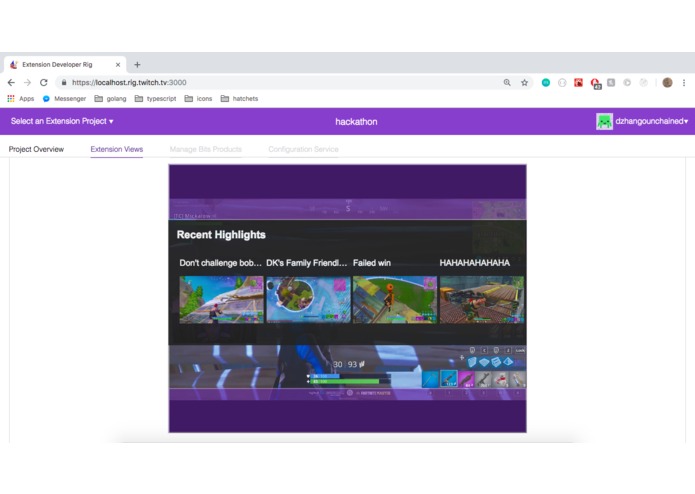Click the green user avatar icon
Screen dimensions: 695x494
(x=604, y=121)
